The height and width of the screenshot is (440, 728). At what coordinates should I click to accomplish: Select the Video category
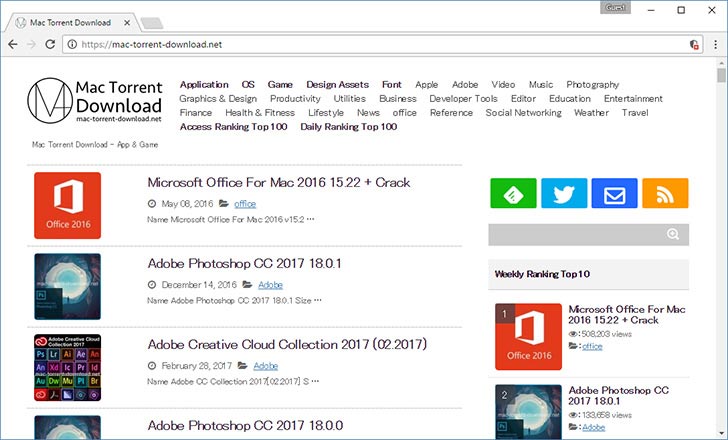pos(503,85)
